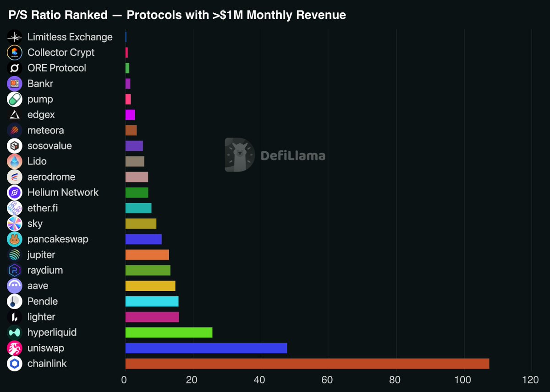Click the 'Helium Network' label
Screen dimensions: 550x392
pyautogui.click(x=63, y=193)
